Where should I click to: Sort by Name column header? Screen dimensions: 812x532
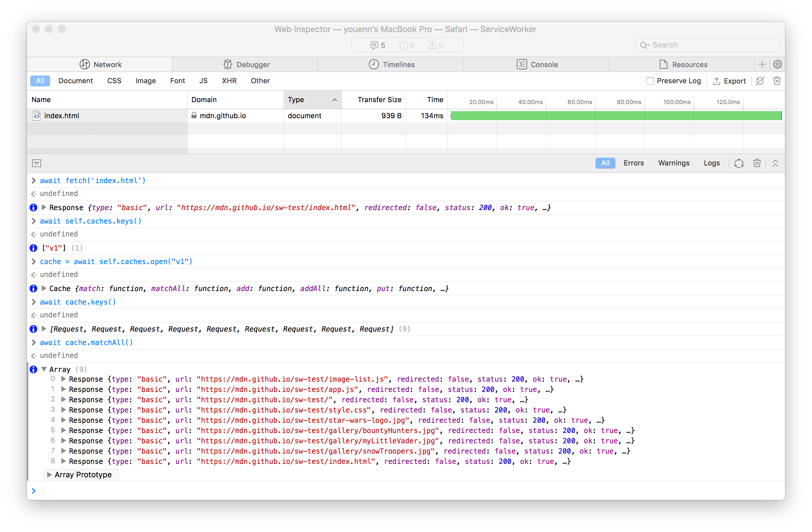click(x=107, y=100)
